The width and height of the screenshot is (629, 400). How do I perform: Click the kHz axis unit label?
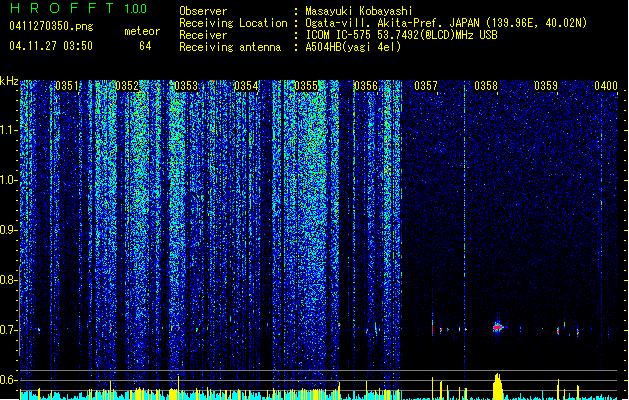click(x=9, y=81)
